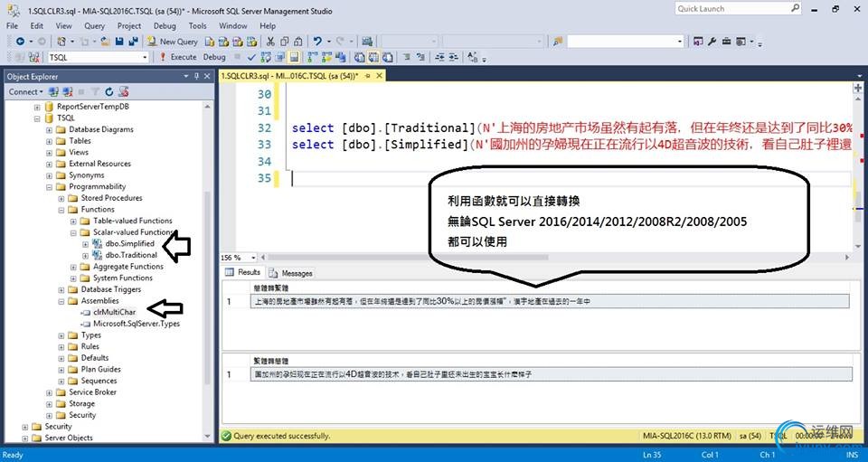
Task: Select dbo.Traditional in the Object Explorer tree
Action: (131, 255)
